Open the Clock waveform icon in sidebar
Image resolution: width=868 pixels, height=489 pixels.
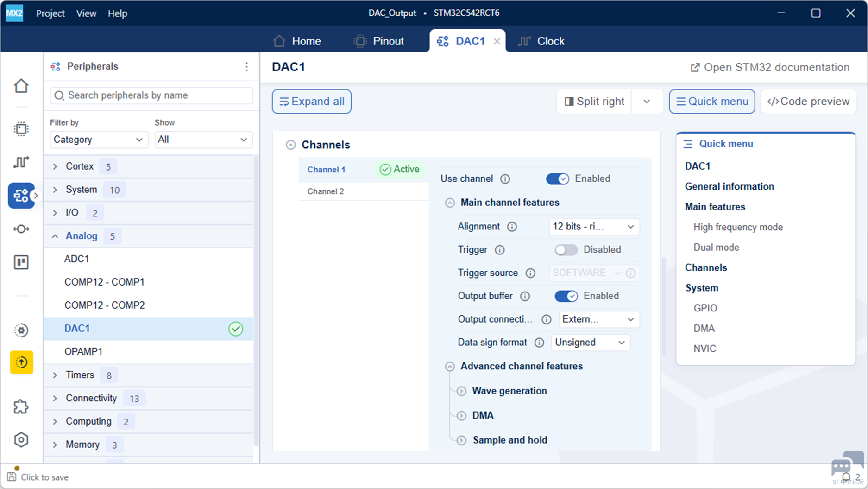(21, 162)
